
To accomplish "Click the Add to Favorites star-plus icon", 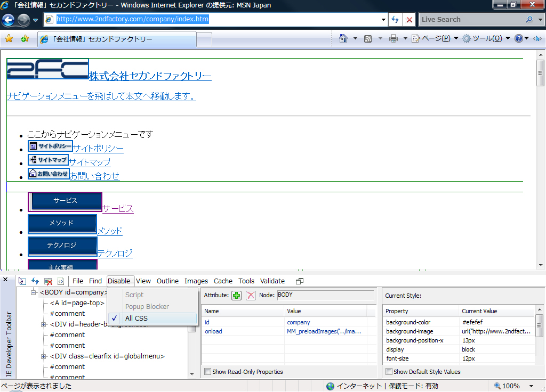I will pos(25,38).
